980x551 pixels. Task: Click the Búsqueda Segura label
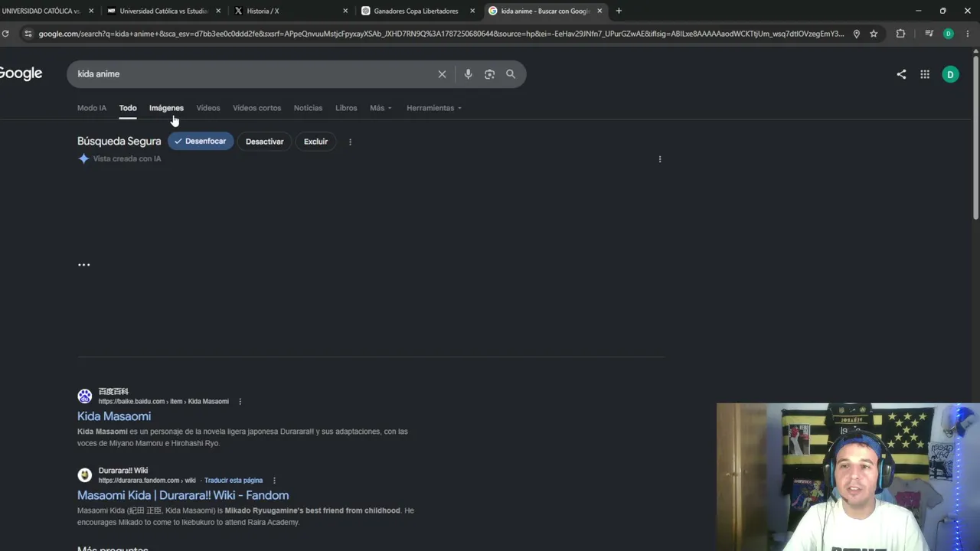point(119,142)
